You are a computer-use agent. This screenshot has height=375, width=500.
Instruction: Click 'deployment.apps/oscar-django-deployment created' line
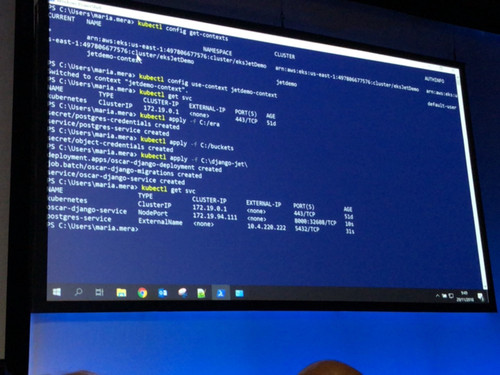(x=135, y=162)
